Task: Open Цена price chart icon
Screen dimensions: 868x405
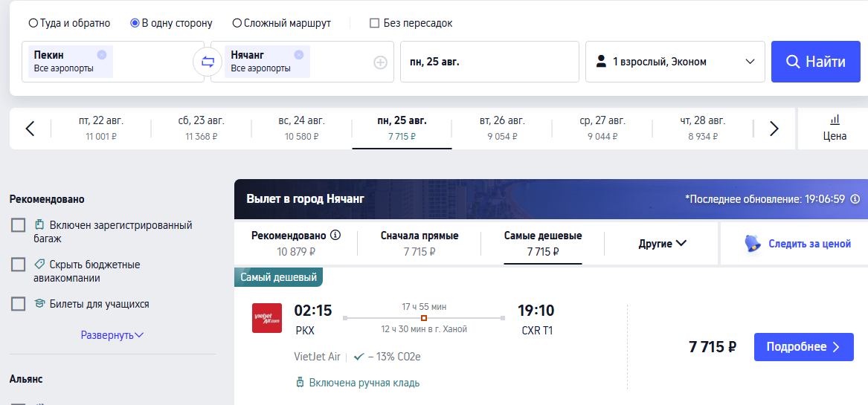Action: point(835,120)
